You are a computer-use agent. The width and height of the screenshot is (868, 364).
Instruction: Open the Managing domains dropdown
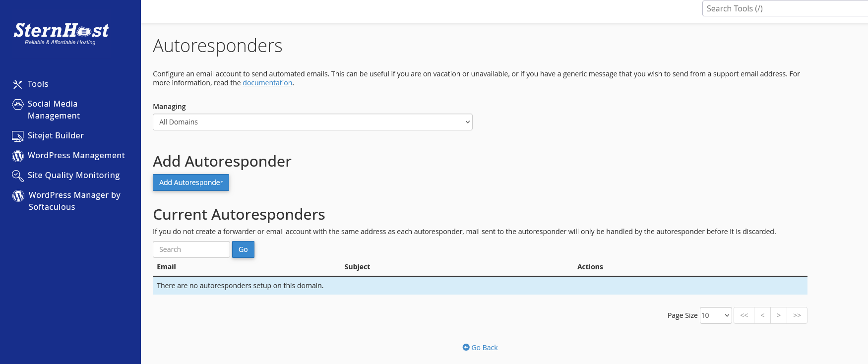312,122
